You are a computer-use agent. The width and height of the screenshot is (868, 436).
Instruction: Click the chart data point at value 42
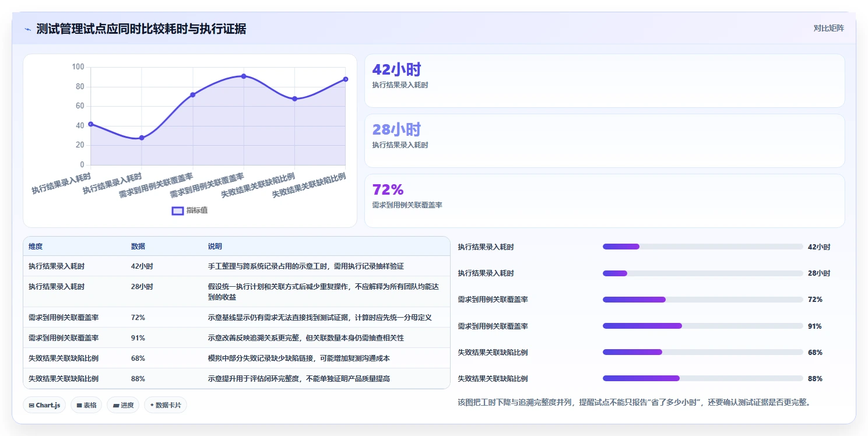tap(90, 124)
